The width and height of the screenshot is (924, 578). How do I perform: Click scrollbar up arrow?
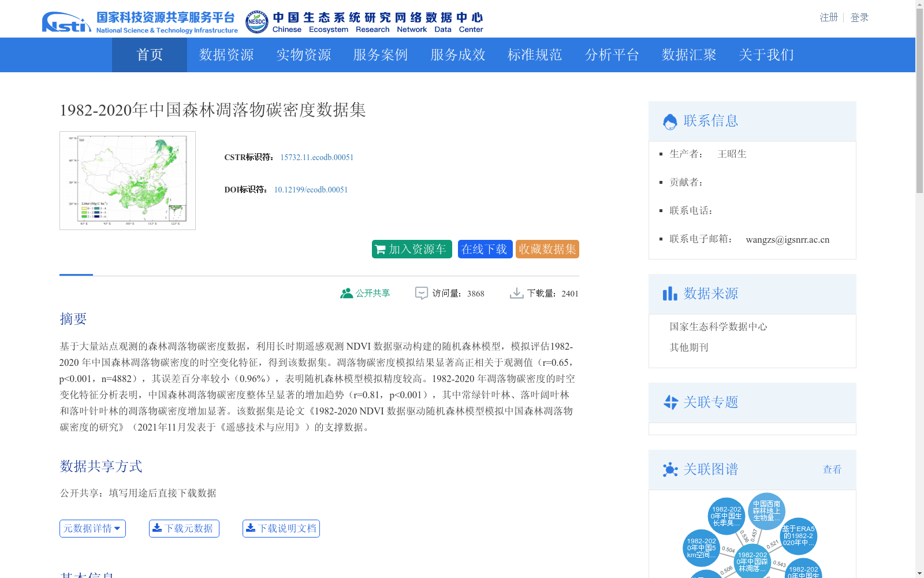919,5
